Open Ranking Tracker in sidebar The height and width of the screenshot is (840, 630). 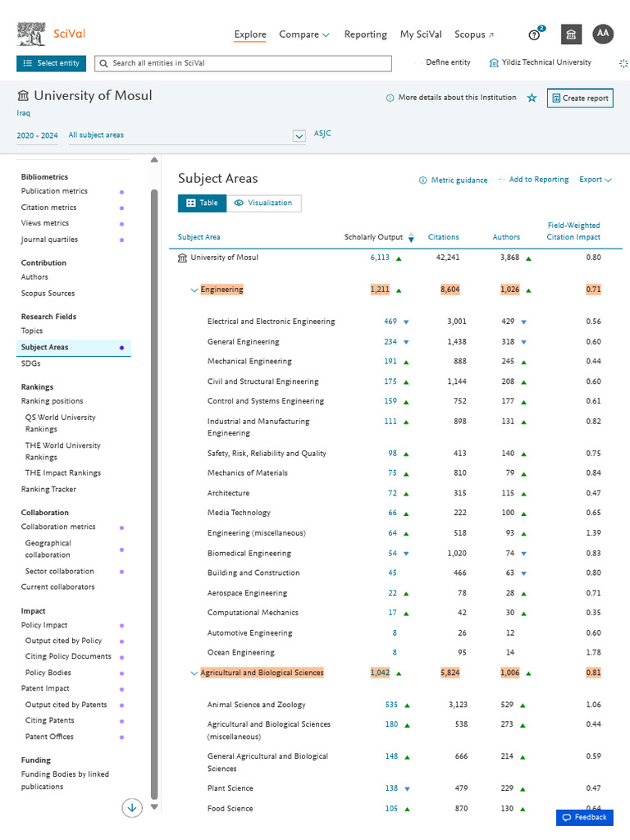click(48, 490)
